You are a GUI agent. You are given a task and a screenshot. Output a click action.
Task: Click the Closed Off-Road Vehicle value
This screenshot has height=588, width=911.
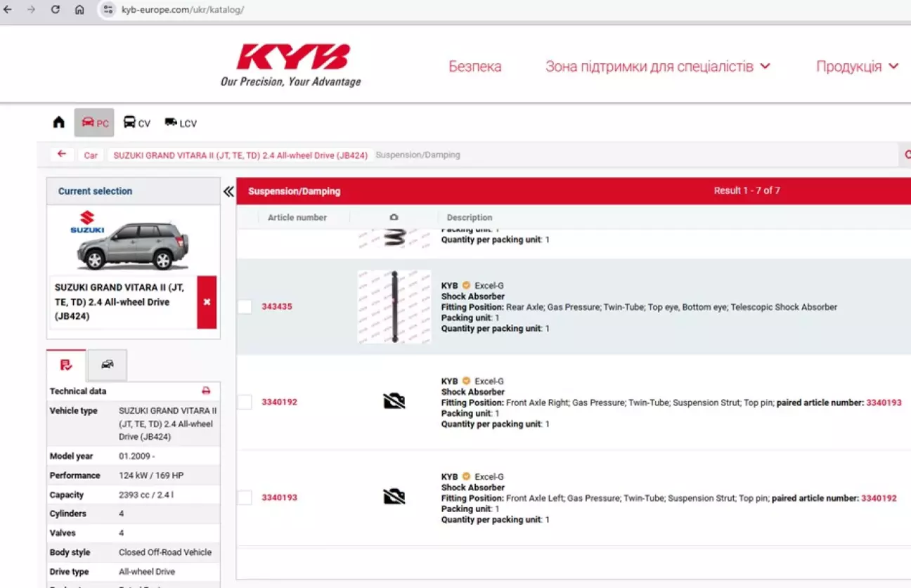pyautogui.click(x=165, y=552)
